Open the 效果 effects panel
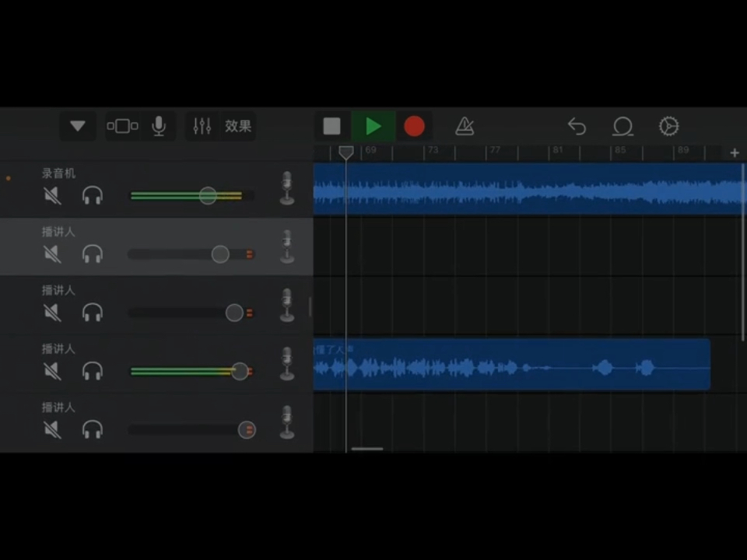 tap(238, 126)
